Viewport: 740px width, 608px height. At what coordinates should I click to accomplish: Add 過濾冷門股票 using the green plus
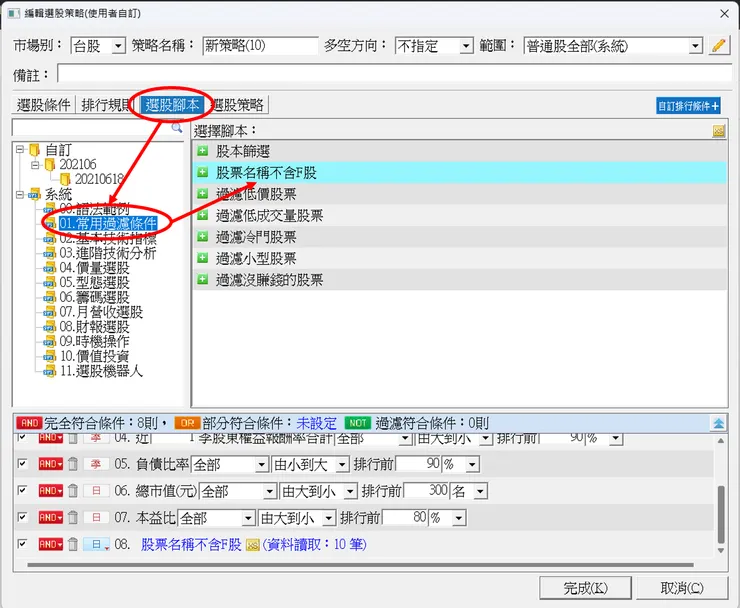[202, 236]
